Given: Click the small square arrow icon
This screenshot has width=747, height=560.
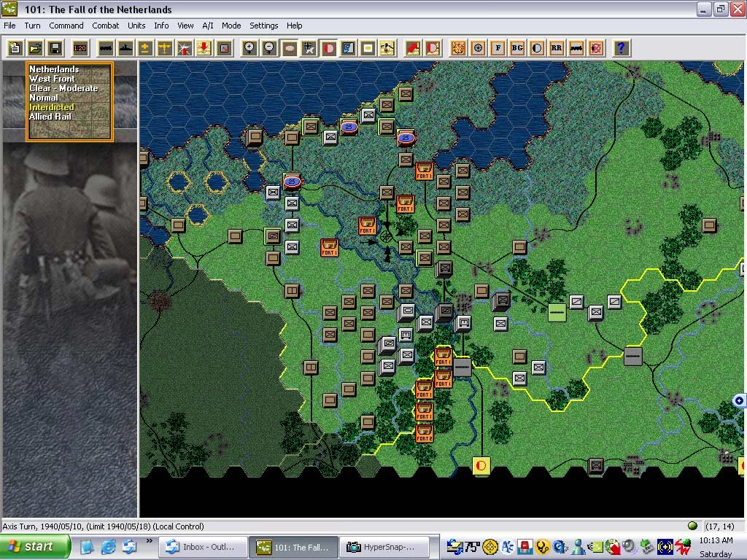Looking at the screenshot, I should click(225, 47).
